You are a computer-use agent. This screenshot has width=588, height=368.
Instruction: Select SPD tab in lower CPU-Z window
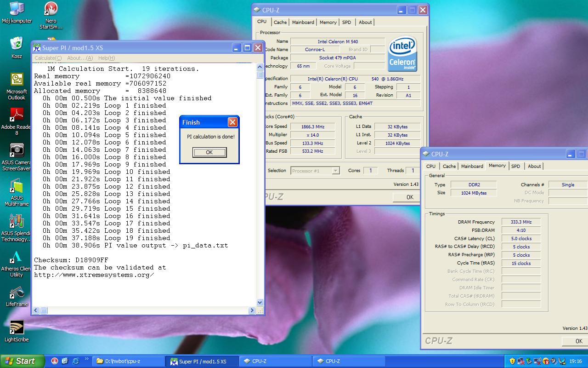(x=516, y=166)
